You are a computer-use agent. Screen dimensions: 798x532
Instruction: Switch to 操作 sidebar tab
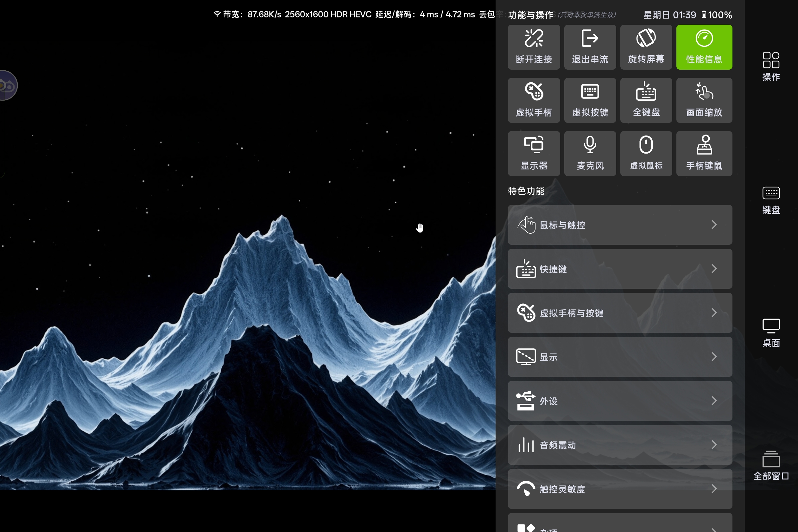click(771, 66)
